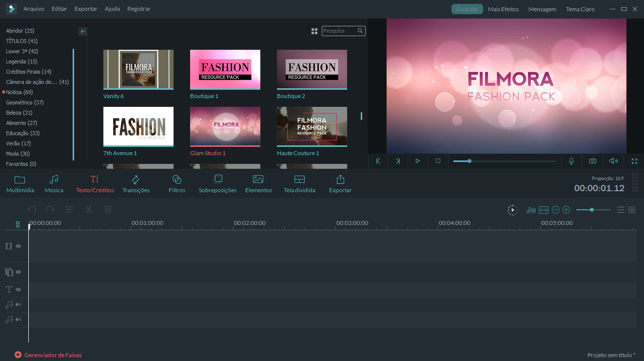The image size is (644, 361).
Task: Click the snapshot camera icon
Action: (592, 161)
